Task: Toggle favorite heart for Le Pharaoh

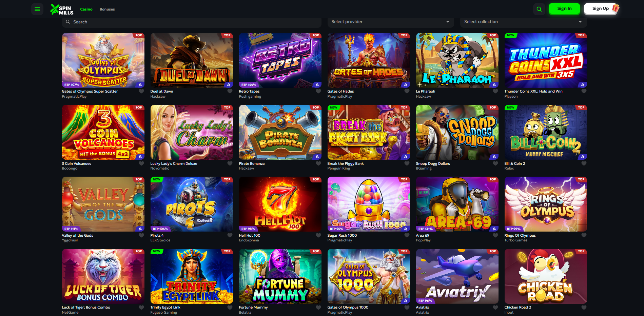Action: (495, 91)
